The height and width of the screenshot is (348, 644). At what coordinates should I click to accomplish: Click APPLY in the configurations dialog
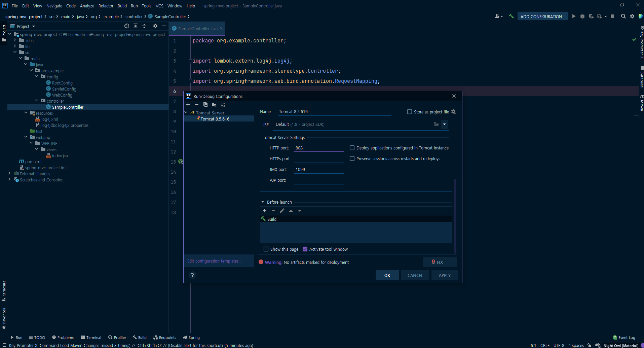click(445, 275)
